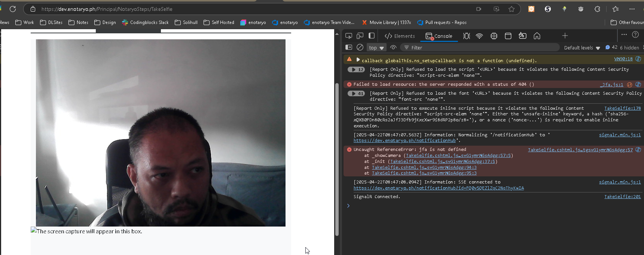Open the Performance chip icon panel
Viewport: 644px width, 255px height.
coord(494,36)
